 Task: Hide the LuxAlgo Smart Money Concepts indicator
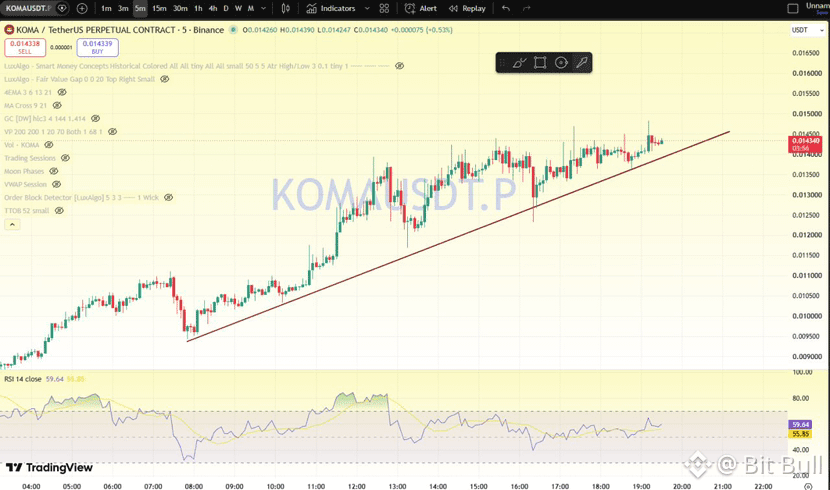400,66
